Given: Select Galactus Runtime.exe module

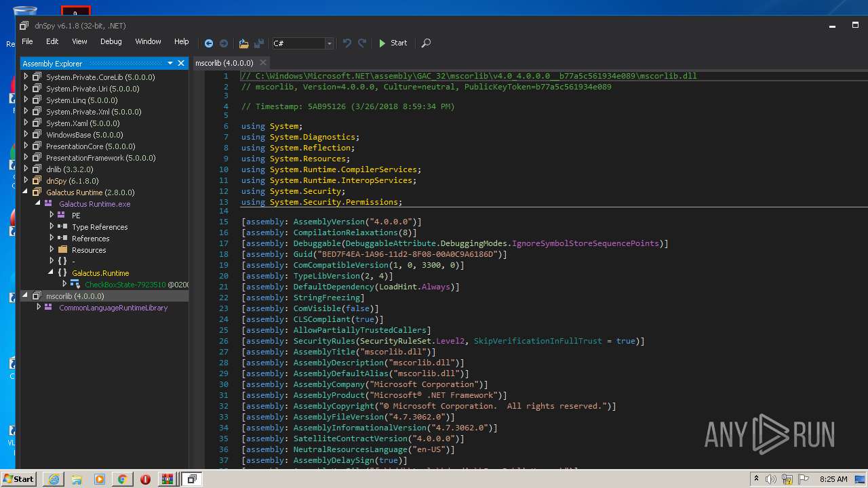Looking at the screenshot, I should [94, 204].
